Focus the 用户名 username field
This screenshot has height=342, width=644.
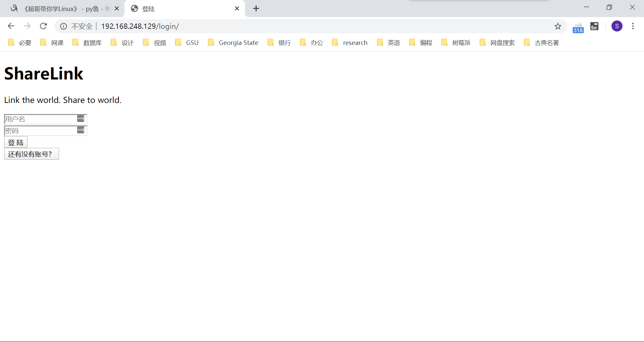(46, 119)
